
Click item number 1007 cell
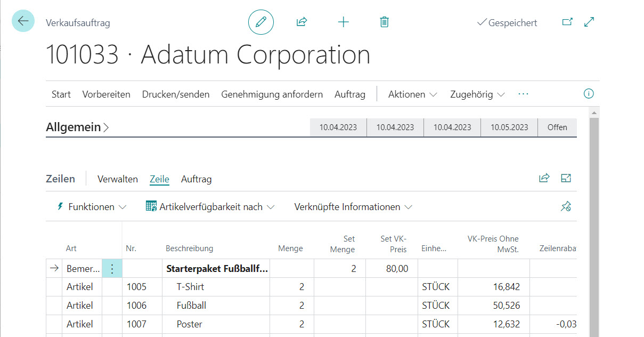tap(142, 324)
